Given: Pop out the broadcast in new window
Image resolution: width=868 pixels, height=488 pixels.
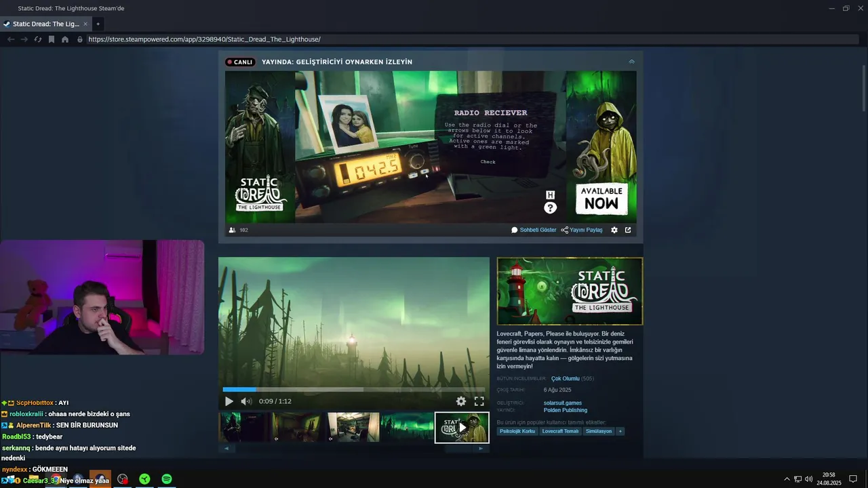Looking at the screenshot, I should click(628, 230).
